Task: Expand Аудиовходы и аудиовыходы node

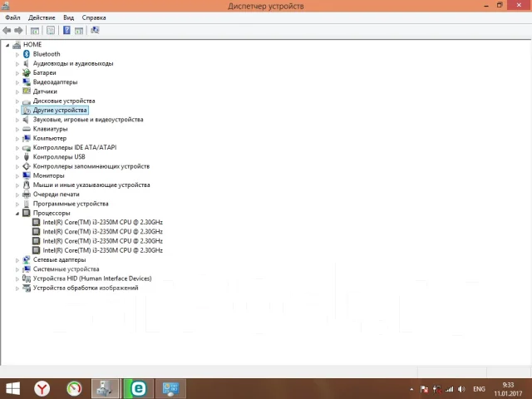Action: pos(17,64)
